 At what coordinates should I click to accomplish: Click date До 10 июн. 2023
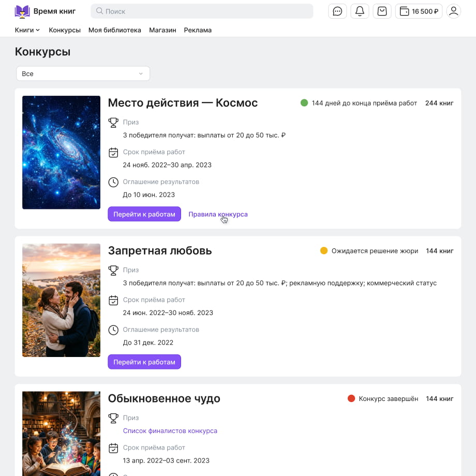click(x=149, y=195)
